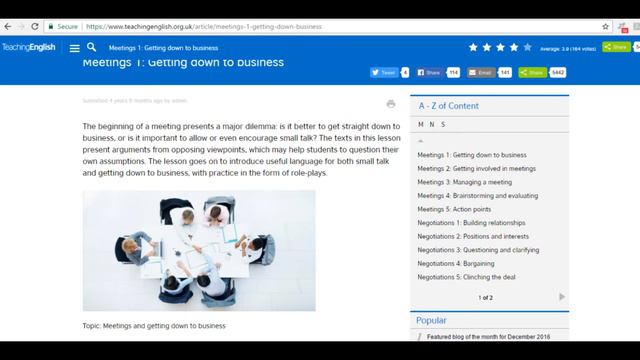This screenshot has width=640, height=360.
Task: Open Negotiations 1: Building relationships
Action: click(471, 223)
